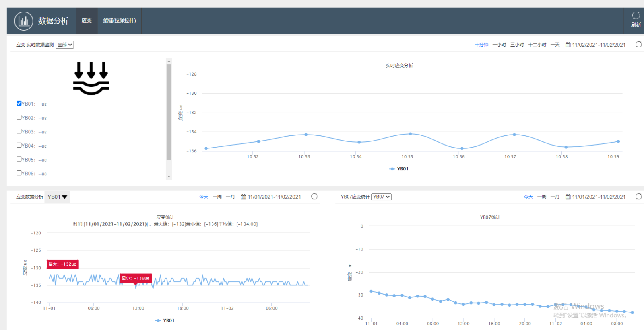Click the 最小 -136uε marker label
Viewport: 644px width, 330px height.
(136, 278)
